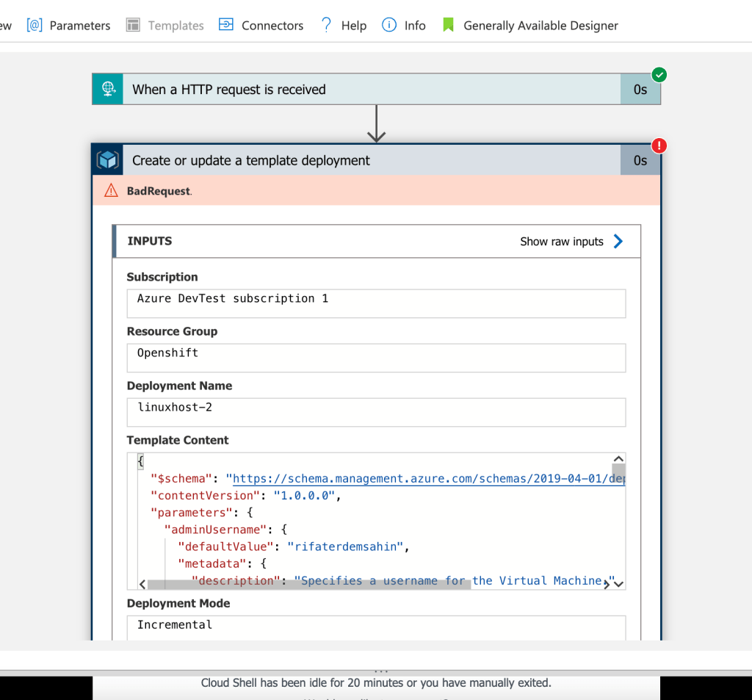
Task: Click the Info circle icon
Action: click(389, 25)
